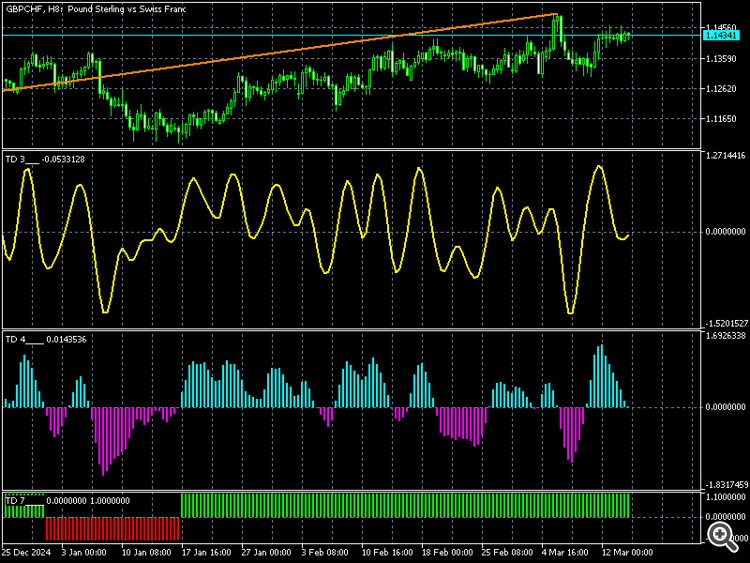This screenshot has height=563, width=750.
Task: Click the 25 Feb 08:00 date label
Action: point(507,552)
